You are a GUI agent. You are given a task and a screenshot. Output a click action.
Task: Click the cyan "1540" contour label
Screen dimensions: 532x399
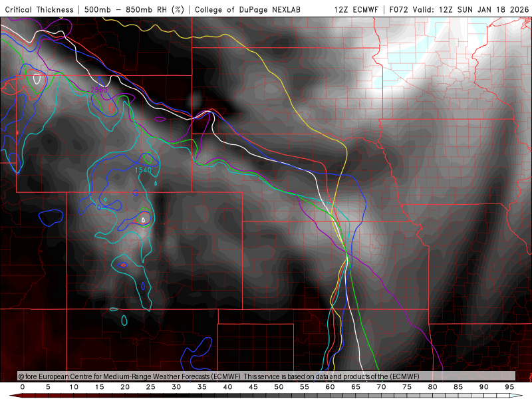point(143,170)
